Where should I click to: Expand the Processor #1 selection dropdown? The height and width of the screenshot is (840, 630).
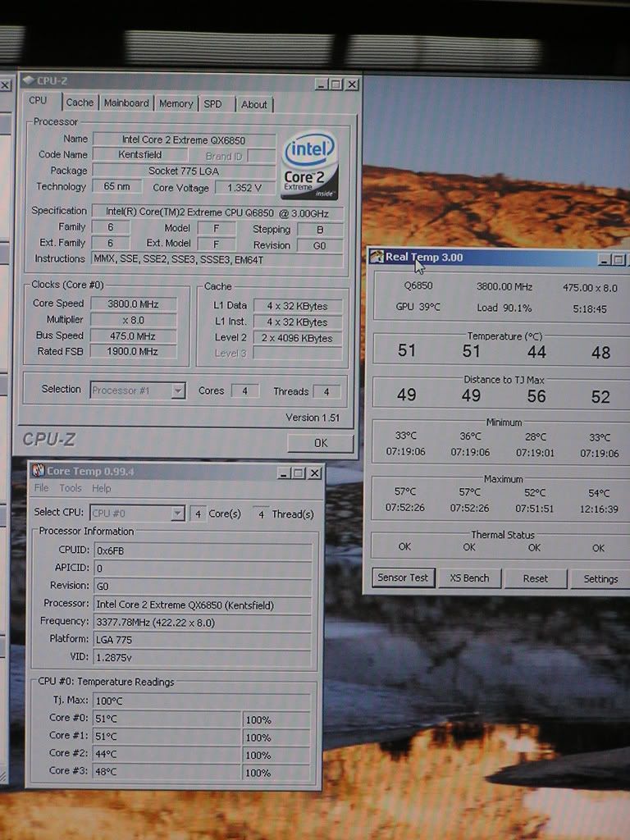(x=178, y=390)
